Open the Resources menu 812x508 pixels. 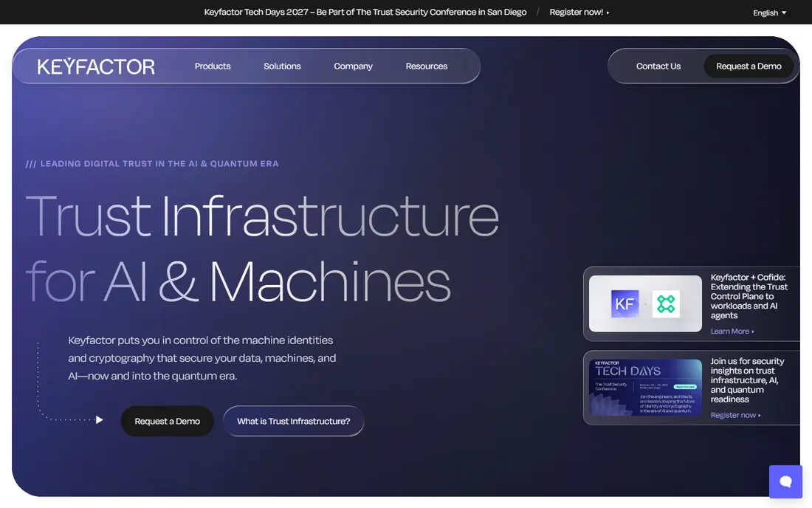(426, 66)
